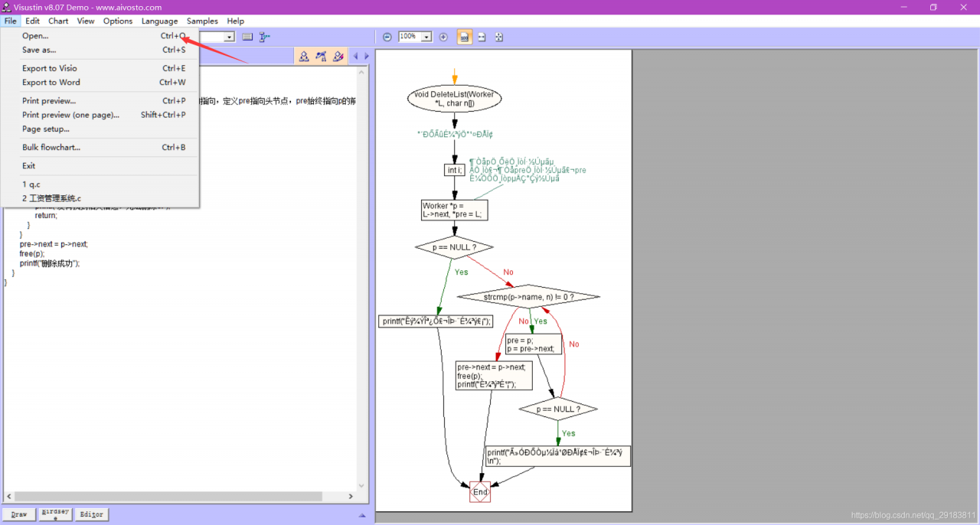Open the 100% zoom level dropdown
The image size is (980, 525).
(426, 37)
